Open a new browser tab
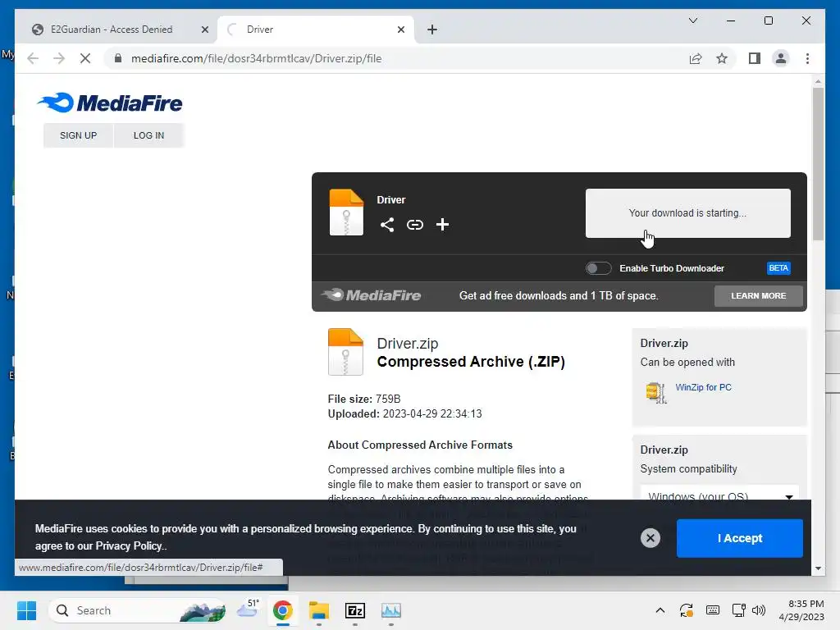Viewport: 840px width, 630px height. point(432,30)
